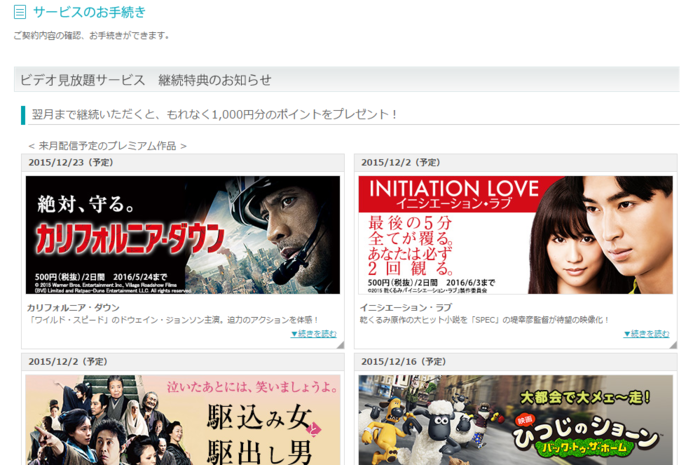This screenshot has width=700, height=465.
Task: Click the document icon beside サービスのお手続き
Action: pos(20,12)
